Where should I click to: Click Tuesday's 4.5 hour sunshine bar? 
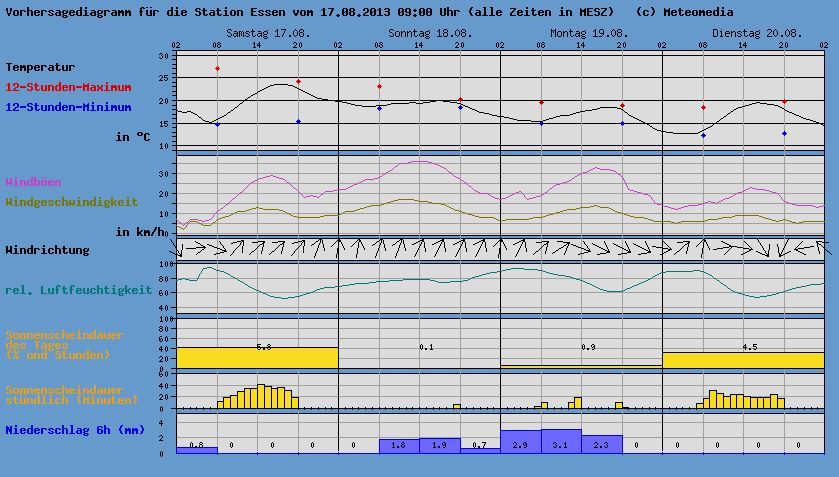pos(743,360)
